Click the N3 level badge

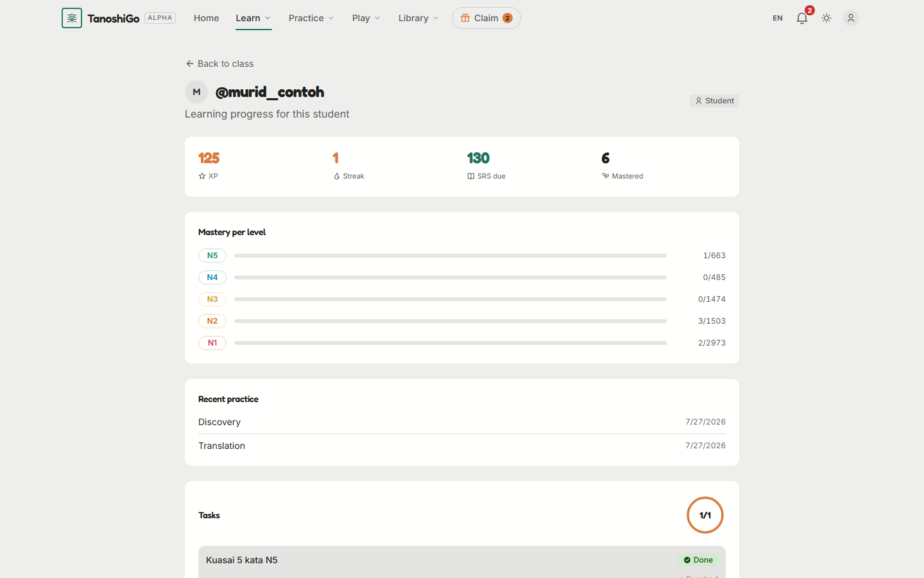212,299
